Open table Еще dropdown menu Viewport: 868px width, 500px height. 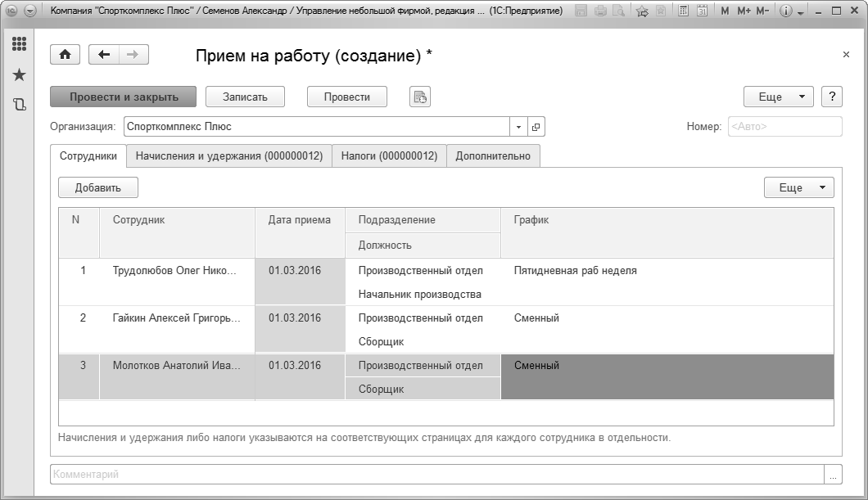798,187
